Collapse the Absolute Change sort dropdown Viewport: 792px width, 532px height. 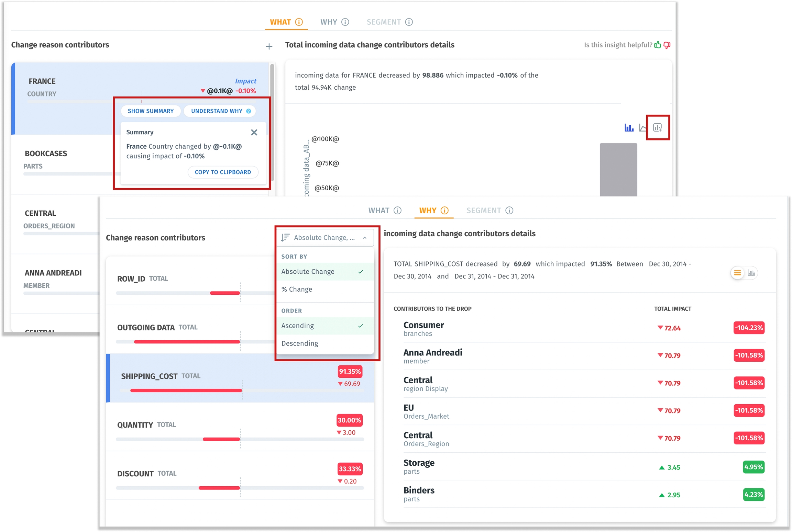365,238
